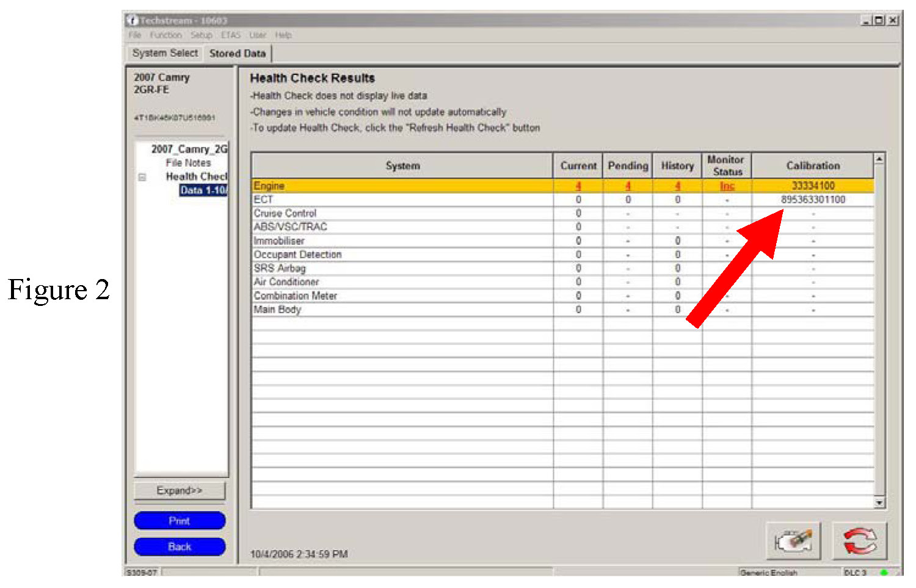The width and height of the screenshot is (916, 588).
Task: Select File Notes in the tree
Action: (x=188, y=163)
